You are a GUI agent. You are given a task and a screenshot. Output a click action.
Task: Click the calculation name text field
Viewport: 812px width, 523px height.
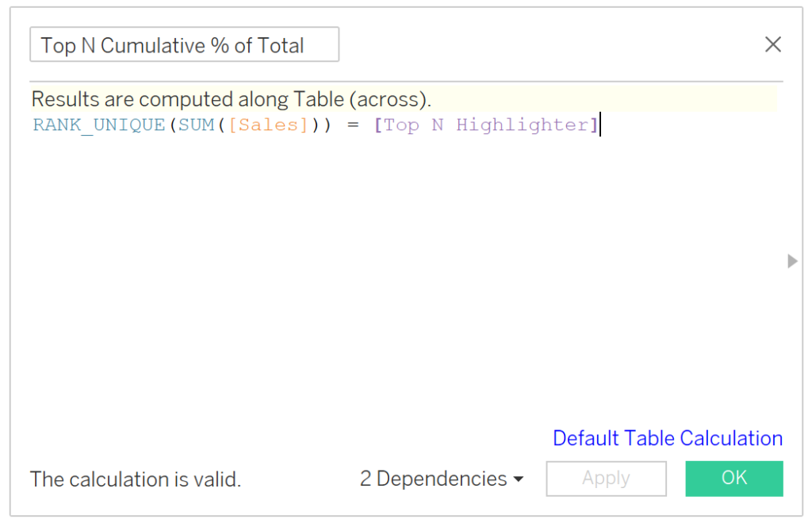pos(184,45)
